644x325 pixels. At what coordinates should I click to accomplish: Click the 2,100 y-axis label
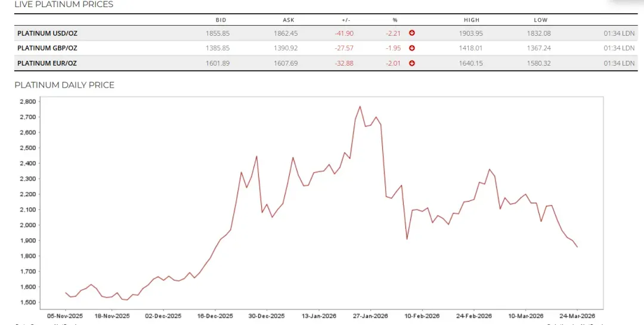(28, 209)
